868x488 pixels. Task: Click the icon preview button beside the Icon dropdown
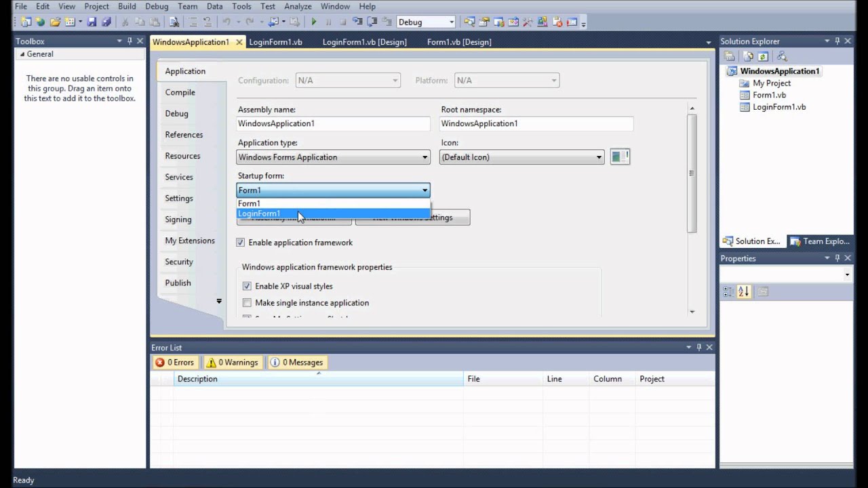click(620, 157)
